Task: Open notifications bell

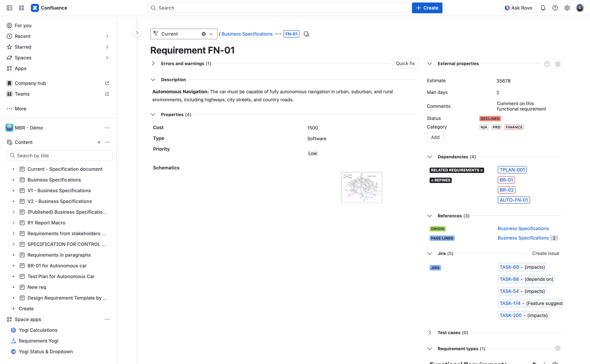Action: (543, 8)
